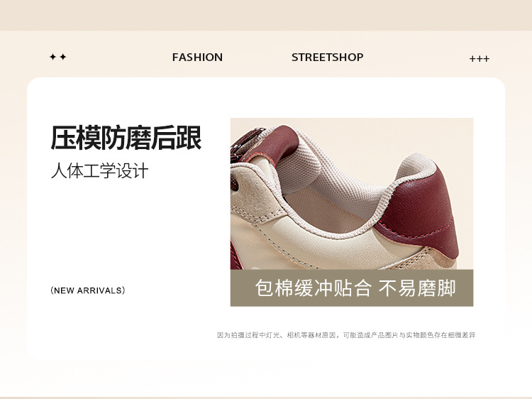Click the 不易磨脚 text in caption
Viewport: 532px width, 399px height.
click(x=417, y=288)
